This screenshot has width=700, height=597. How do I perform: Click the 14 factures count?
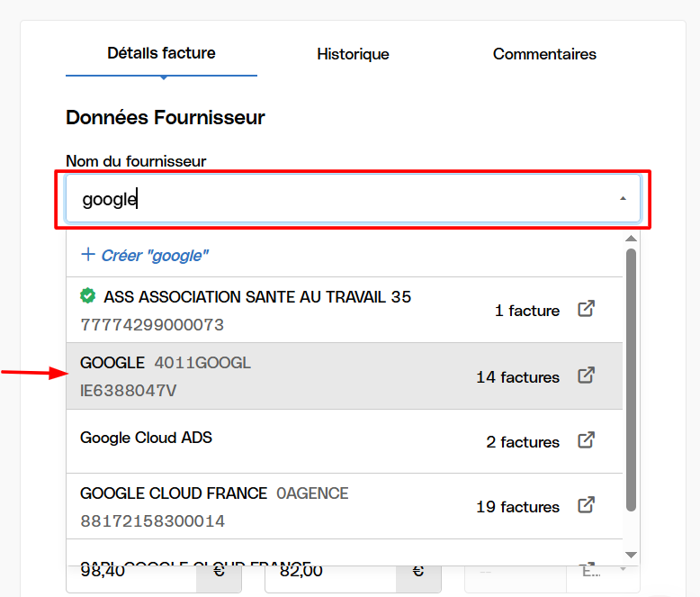[x=518, y=377]
